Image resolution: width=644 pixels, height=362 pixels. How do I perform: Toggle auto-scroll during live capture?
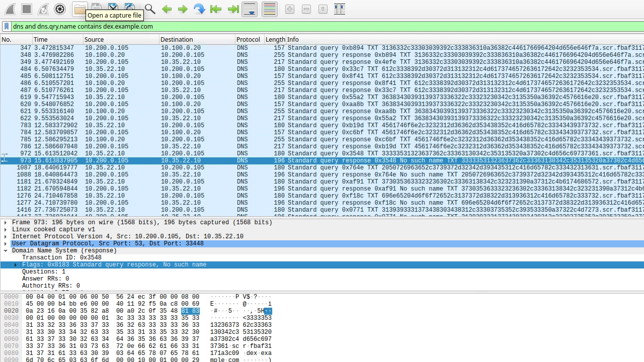(250, 9)
